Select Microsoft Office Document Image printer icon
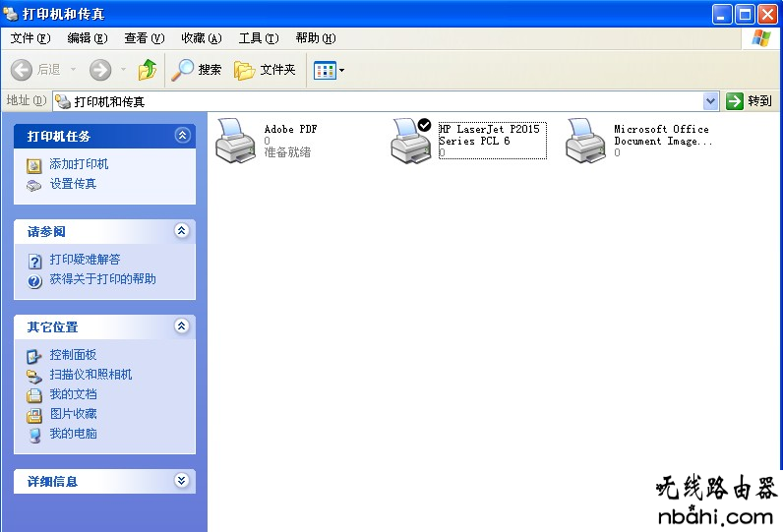Screen dimensions: 783x532 pyautogui.click(x=585, y=141)
